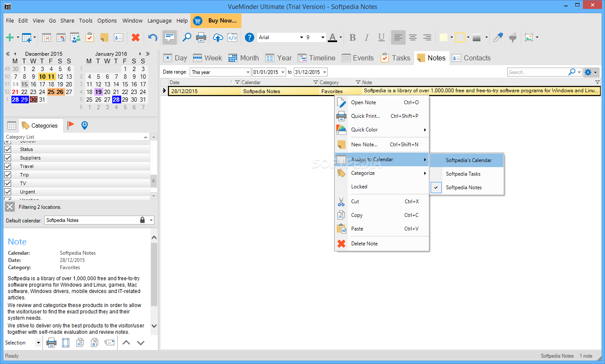
Task: Click the blue undo arrow icon
Action: click(x=153, y=37)
